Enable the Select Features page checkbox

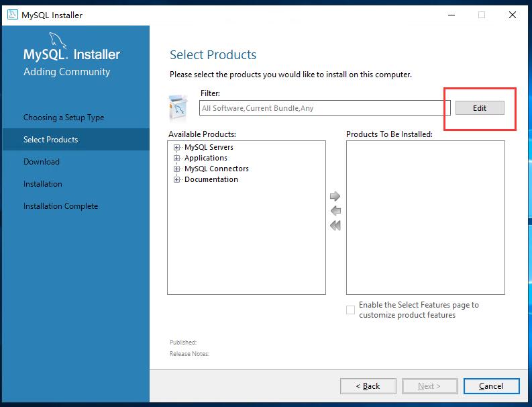tap(350, 310)
